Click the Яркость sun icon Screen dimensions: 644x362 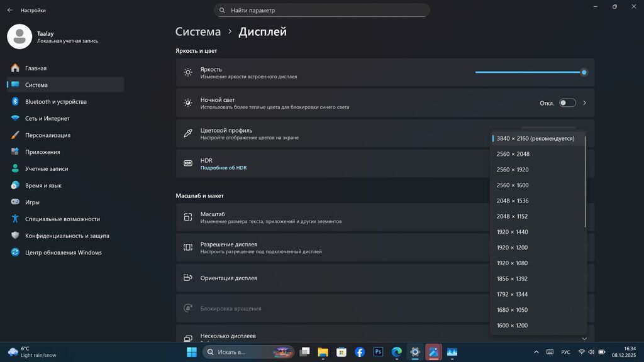187,72
